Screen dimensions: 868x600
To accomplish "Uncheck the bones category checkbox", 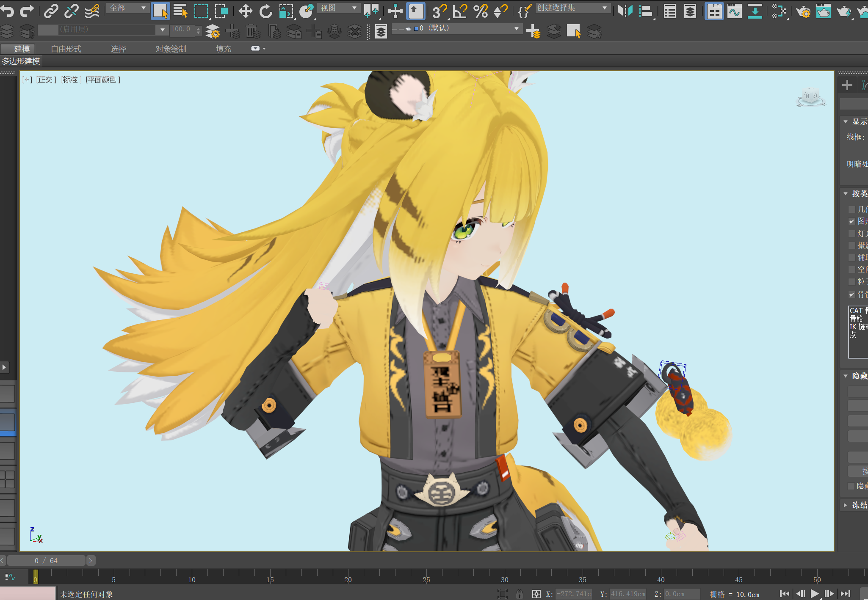I will pos(852,294).
